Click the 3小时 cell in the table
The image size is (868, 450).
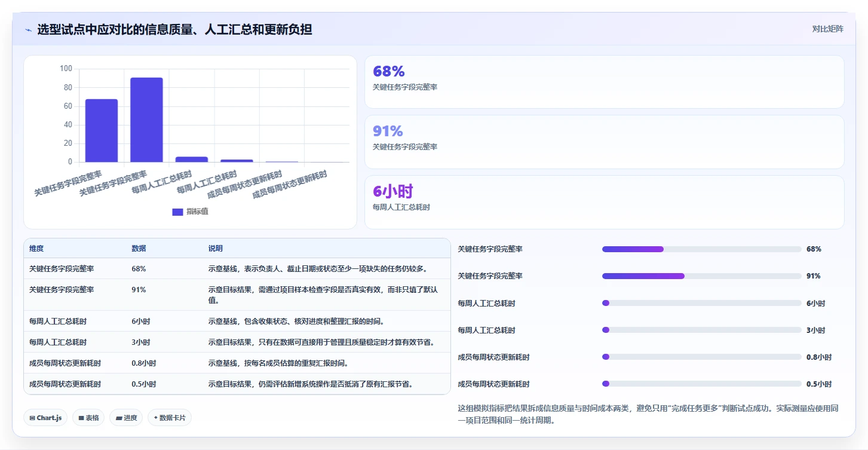tap(141, 342)
